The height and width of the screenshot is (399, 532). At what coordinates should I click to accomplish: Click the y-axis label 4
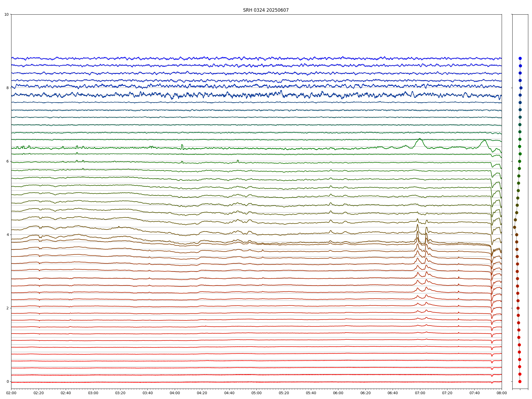pyautogui.click(x=7, y=235)
